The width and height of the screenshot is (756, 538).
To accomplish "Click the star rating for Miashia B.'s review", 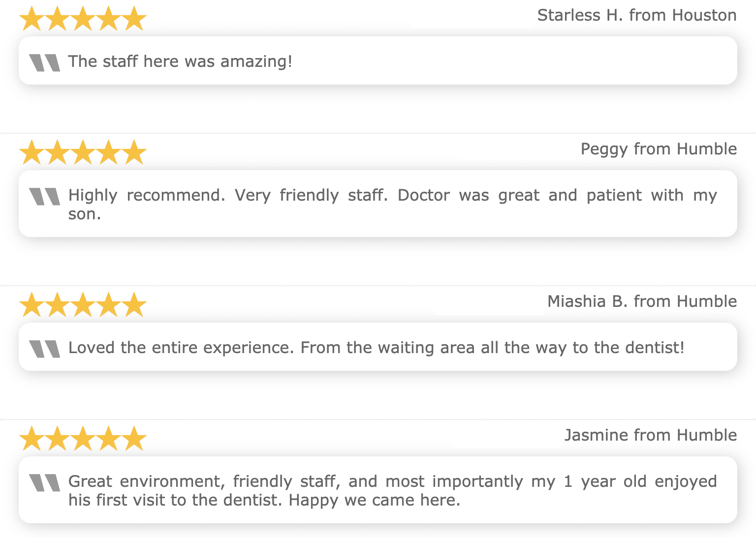I will 83,305.
